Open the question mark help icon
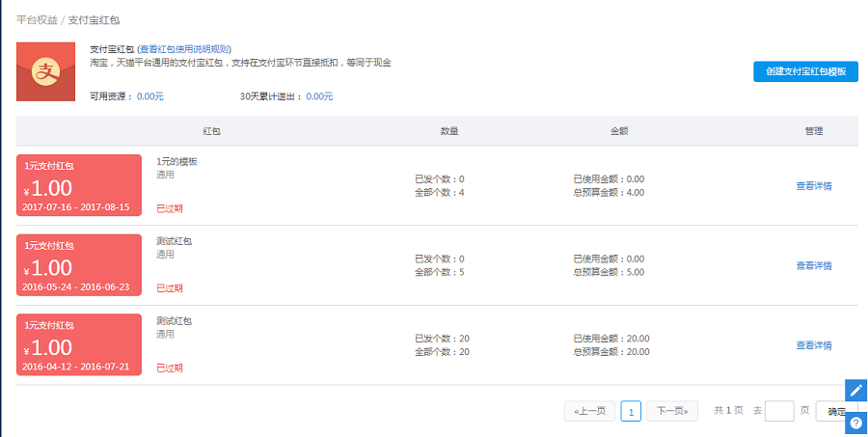 (856, 423)
